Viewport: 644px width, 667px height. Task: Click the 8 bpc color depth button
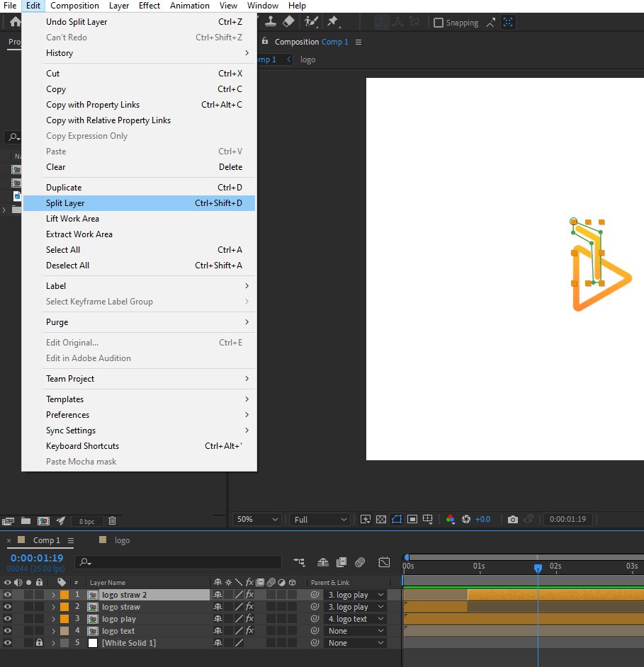click(x=86, y=521)
